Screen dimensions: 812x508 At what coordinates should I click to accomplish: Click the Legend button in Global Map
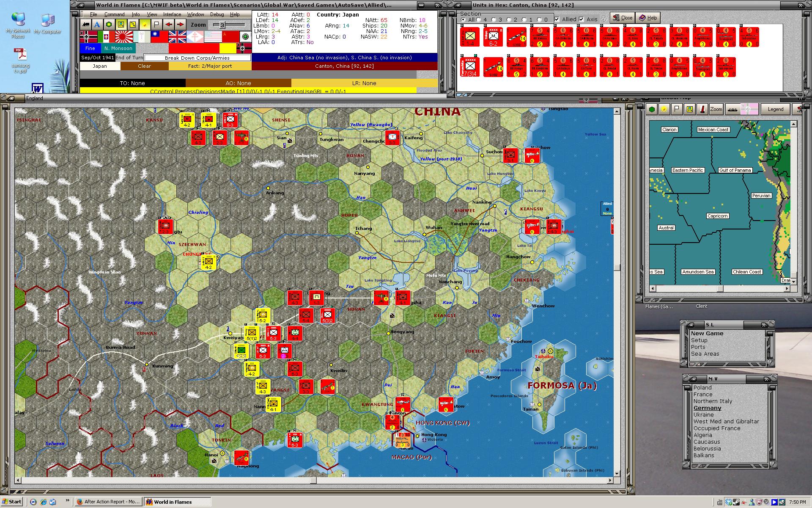[x=775, y=109]
